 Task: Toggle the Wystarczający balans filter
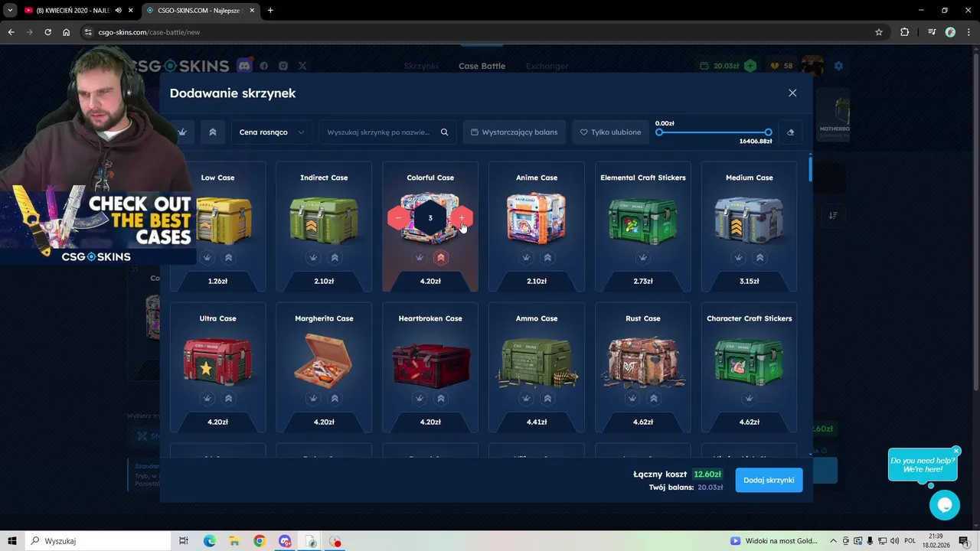(514, 132)
